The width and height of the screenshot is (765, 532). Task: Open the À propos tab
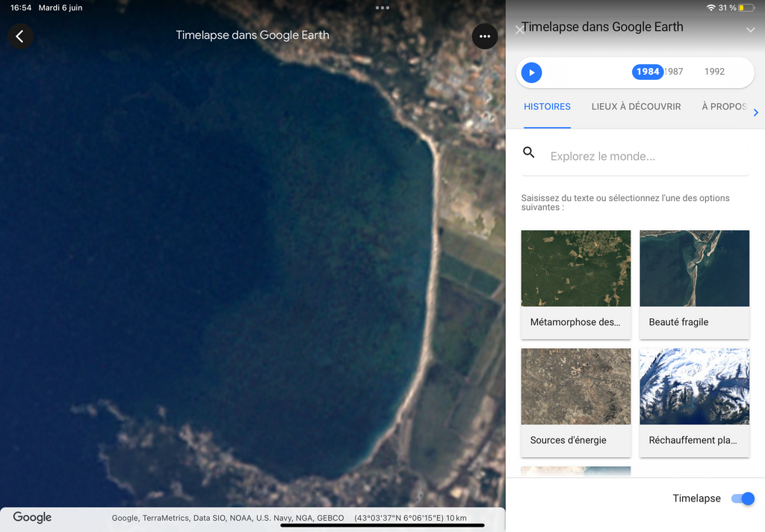tap(724, 106)
